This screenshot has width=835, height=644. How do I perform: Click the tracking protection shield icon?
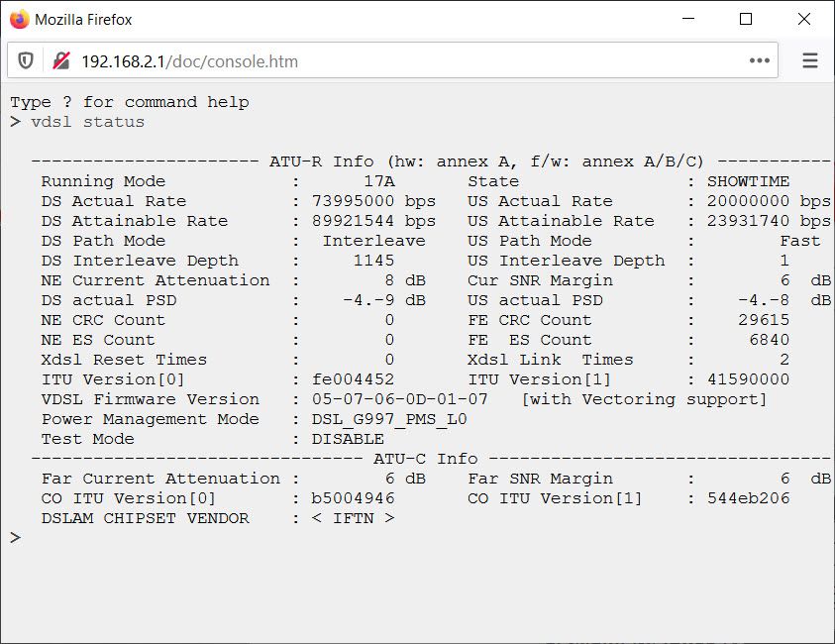click(x=26, y=61)
